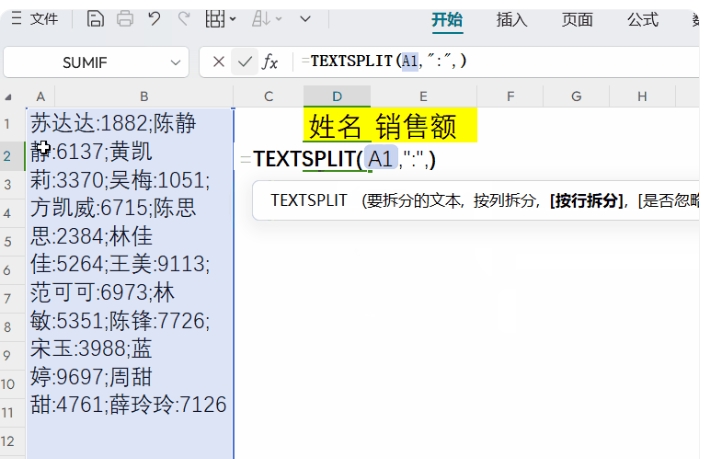Expand the quick access toolbar chevron
This screenshot has height=459, width=704.
click(x=305, y=19)
